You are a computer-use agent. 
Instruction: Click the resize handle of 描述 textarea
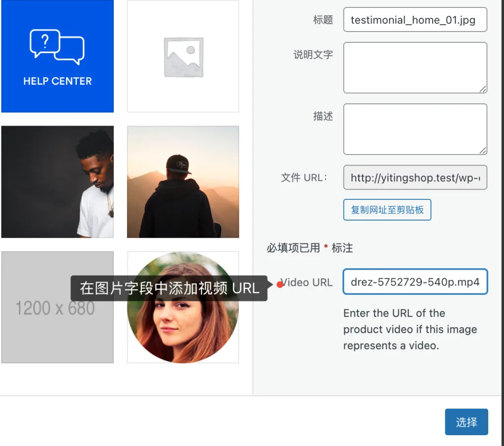(483, 151)
